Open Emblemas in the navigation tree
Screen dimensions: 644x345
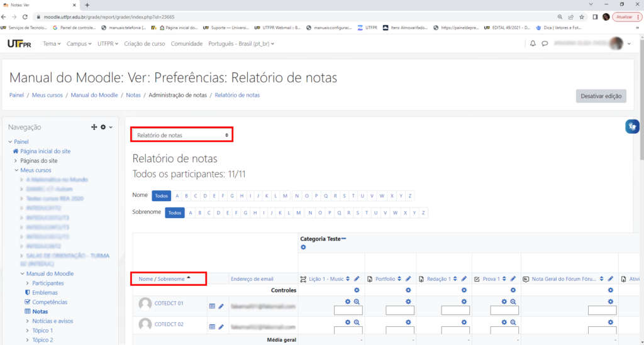[45, 292]
